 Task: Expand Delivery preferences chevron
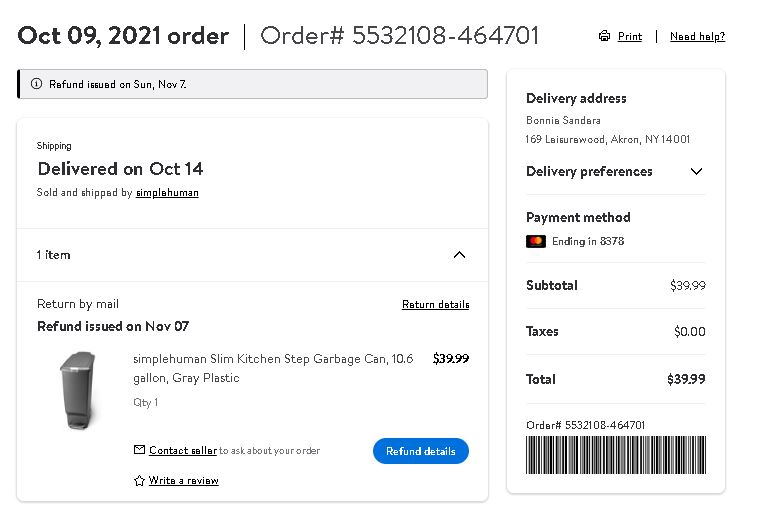tap(696, 171)
